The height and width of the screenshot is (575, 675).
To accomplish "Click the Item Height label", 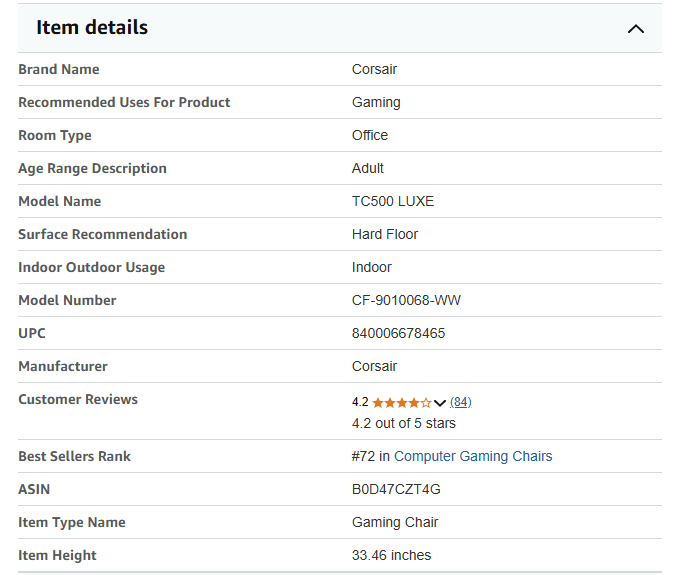I will (x=57, y=556).
